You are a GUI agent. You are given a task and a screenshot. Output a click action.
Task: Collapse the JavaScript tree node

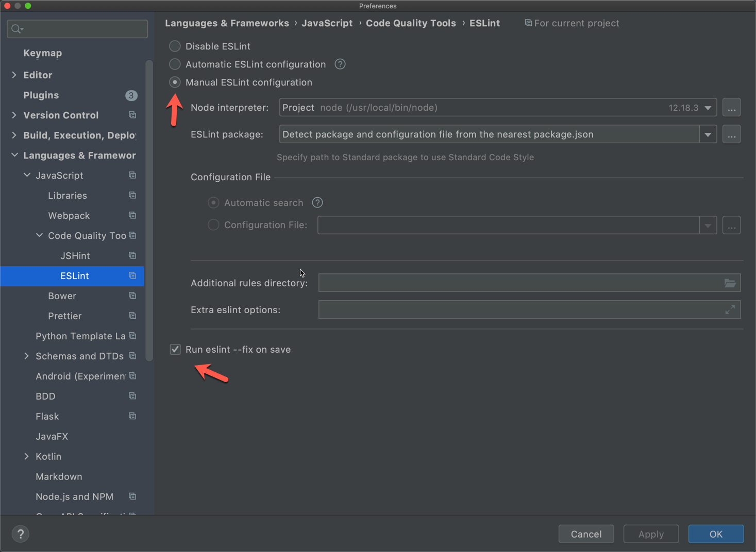coord(27,176)
